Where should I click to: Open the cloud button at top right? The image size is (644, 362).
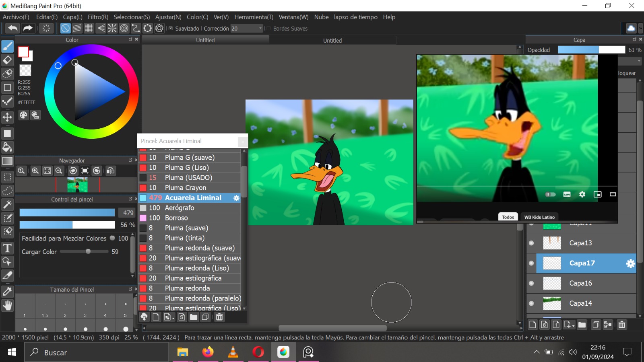[x=631, y=28]
